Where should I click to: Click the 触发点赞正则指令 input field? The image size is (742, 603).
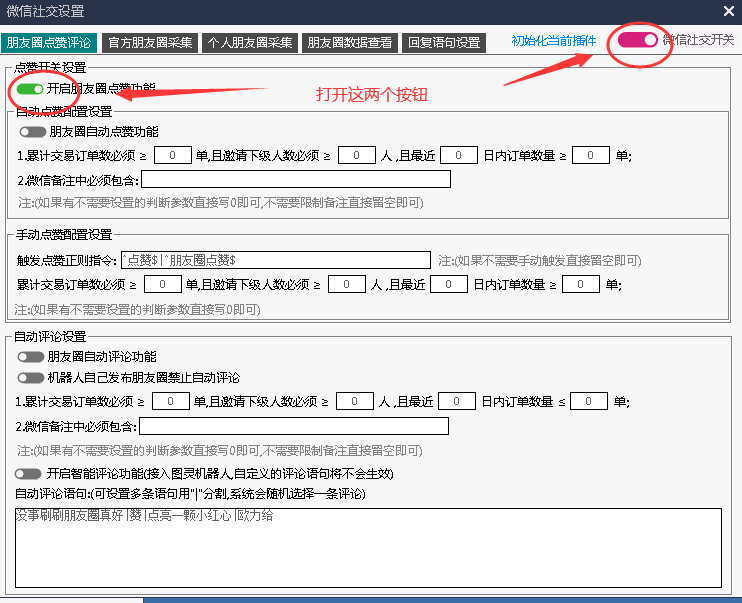point(275,260)
